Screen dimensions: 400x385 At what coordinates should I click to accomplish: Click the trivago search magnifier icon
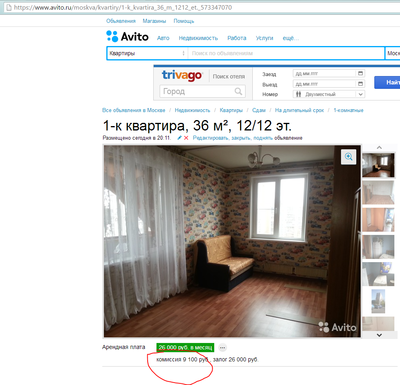coord(238,91)
